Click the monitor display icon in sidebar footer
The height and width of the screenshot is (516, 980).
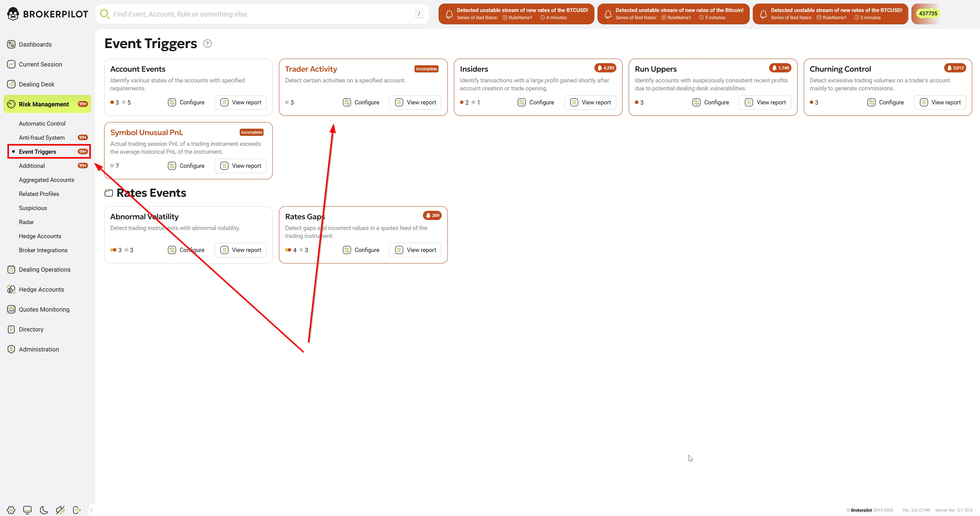pos(27,510)
